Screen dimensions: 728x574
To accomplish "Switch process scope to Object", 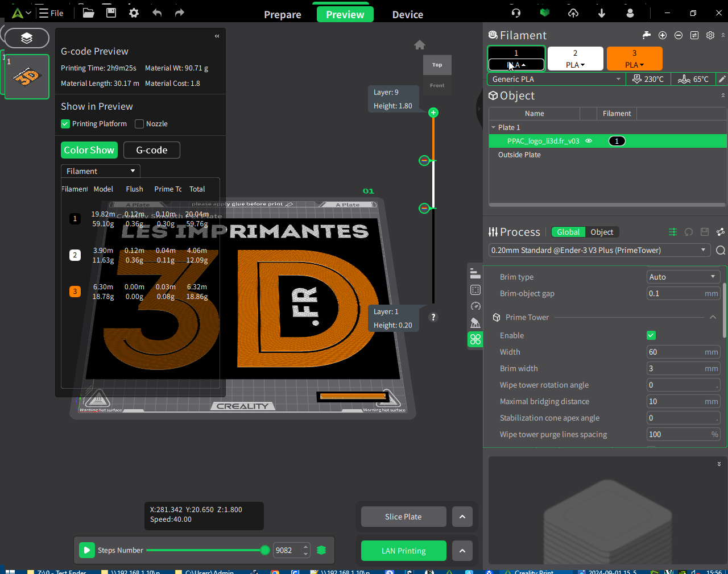I will tap(602, 232).
